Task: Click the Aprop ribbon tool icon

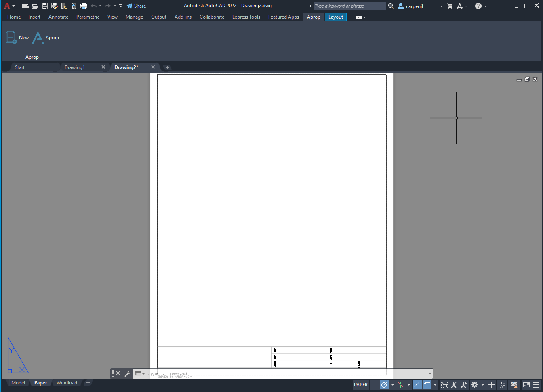Action: (x=38, y=38)
